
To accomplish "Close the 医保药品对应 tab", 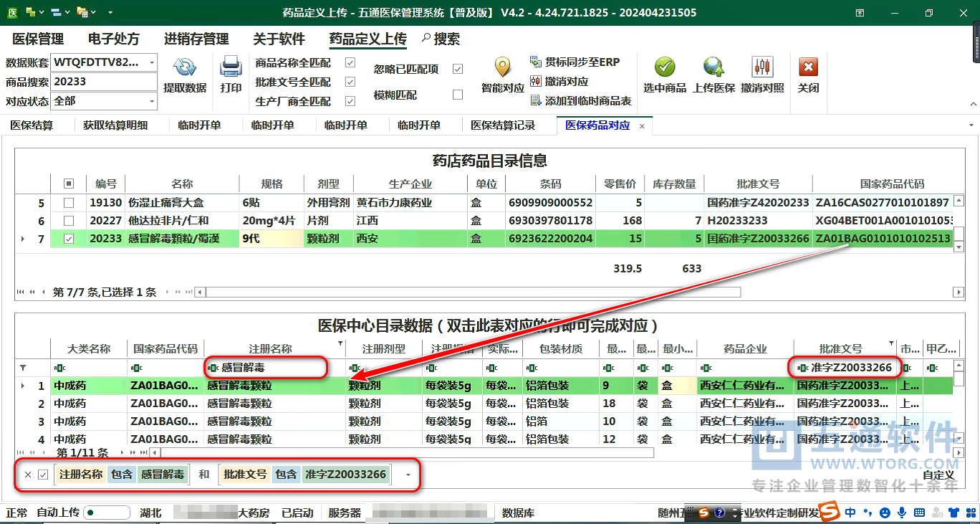I will (642, 125).
